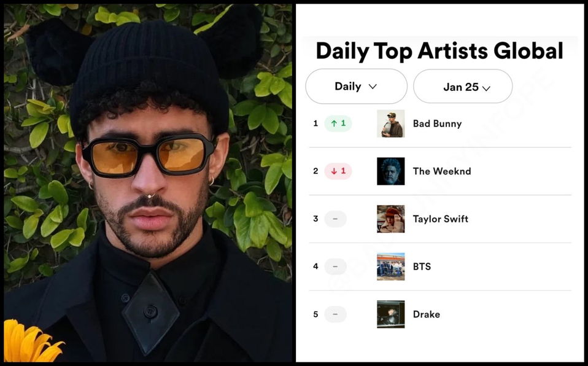This screenshot has height=366, width=588.
Task: Open Bad Bunny's artist thumbnail
Action: [391, 123]
